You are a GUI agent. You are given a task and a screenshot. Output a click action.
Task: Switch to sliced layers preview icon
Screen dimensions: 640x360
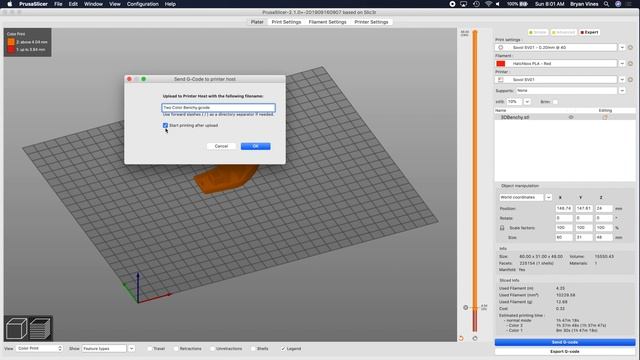coord(40,328)
